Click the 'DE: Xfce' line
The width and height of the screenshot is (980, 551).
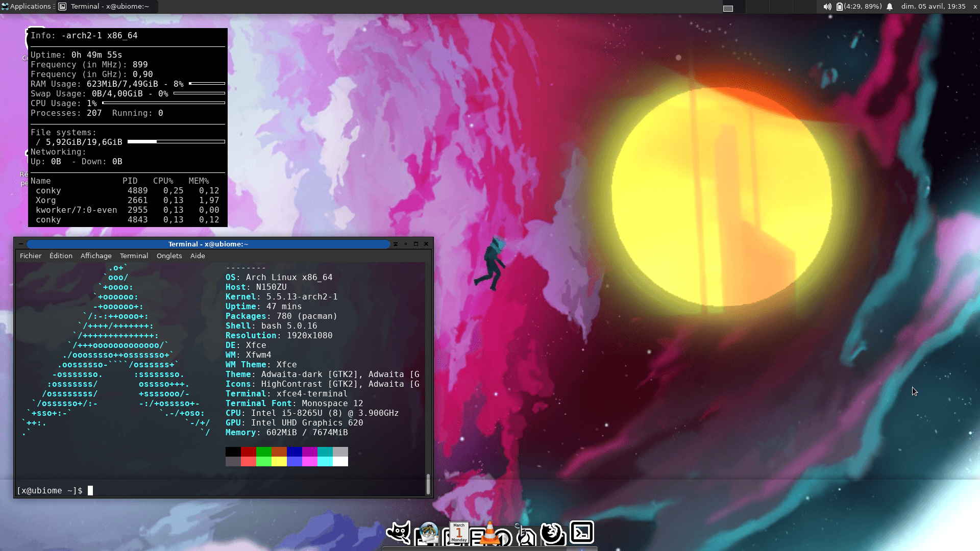246,345
